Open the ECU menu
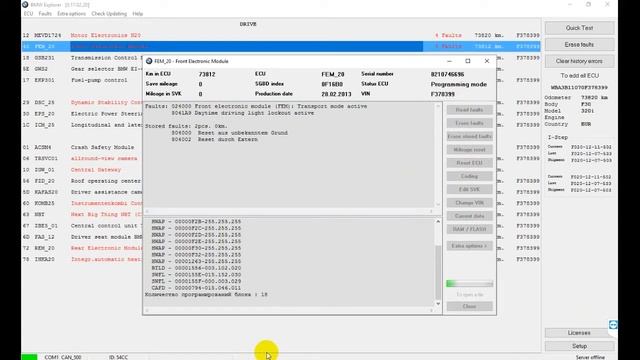640x360 pixels. coord(28,14)
